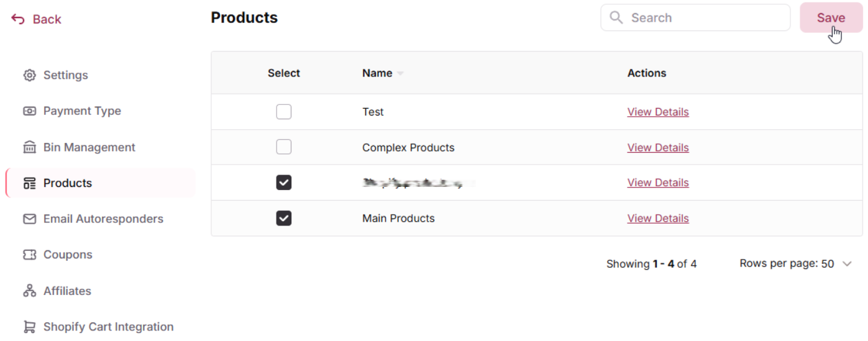868x341 pixels.
Task: Click the Shopify Cart Integration cart icon
Action: coord(29,327)
